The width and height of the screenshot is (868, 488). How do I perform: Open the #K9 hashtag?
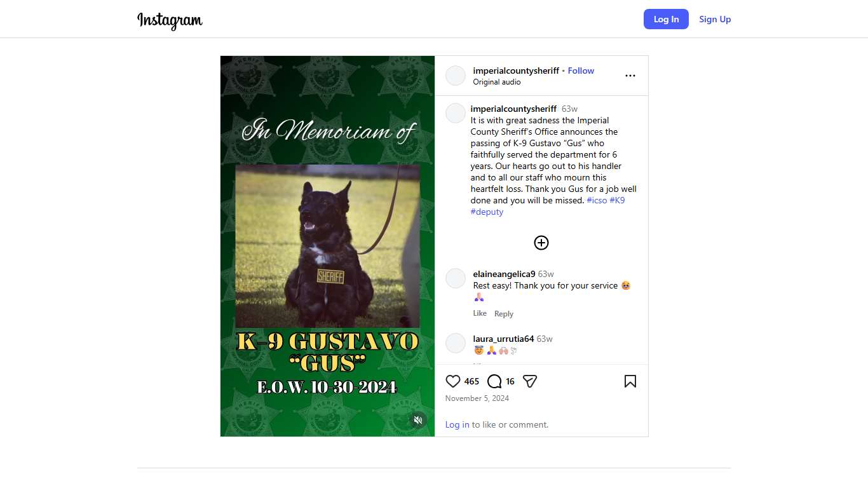[x=617, y=200]
